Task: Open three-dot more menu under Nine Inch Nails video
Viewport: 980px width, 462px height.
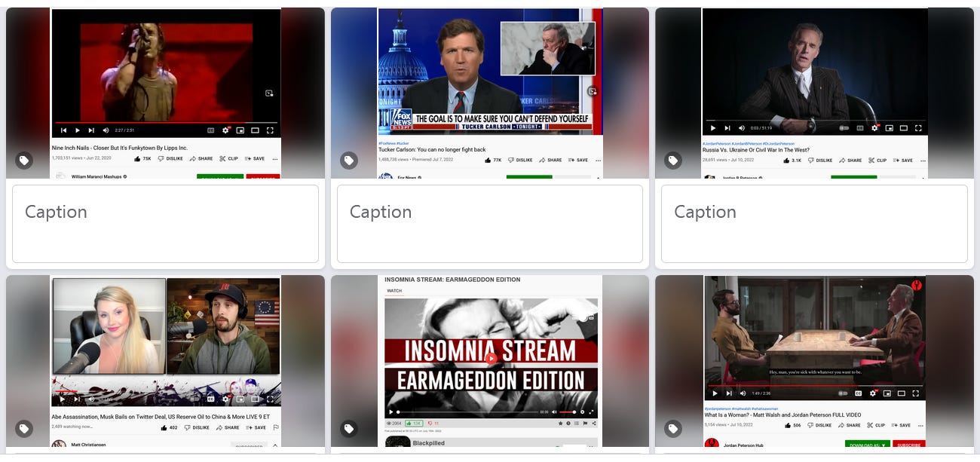Action: pyautogui.click(x=274, y=159)
